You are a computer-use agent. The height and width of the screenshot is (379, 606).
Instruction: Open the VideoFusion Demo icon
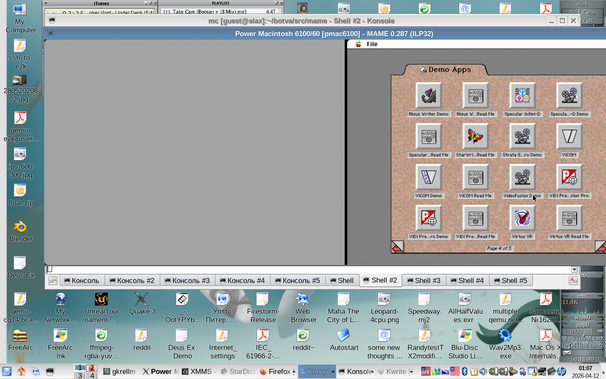522,177
